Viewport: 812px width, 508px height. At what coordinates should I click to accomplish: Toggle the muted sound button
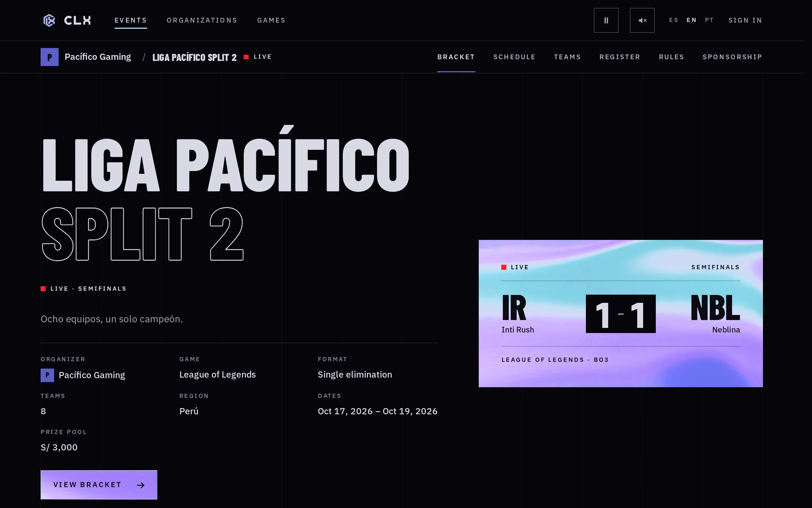(x=642, y=20)
